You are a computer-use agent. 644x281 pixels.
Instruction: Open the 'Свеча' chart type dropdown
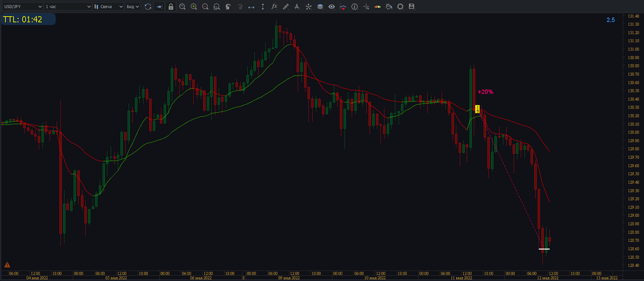coord(108,6)
